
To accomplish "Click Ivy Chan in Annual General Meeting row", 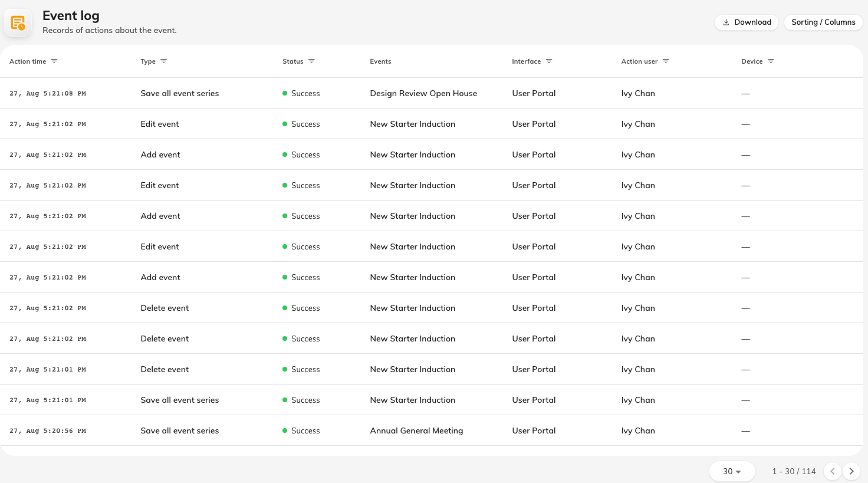I will click(638, 431).
